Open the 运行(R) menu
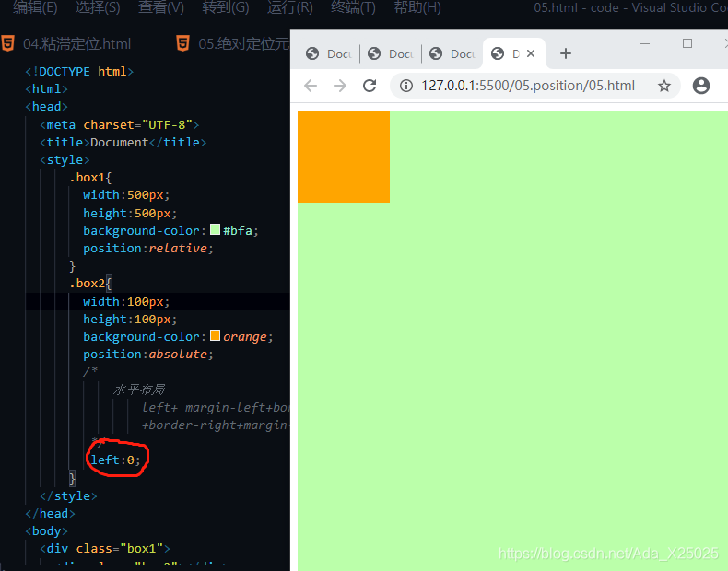Screen dimensions: 728x571 click(x=289, y=7)
